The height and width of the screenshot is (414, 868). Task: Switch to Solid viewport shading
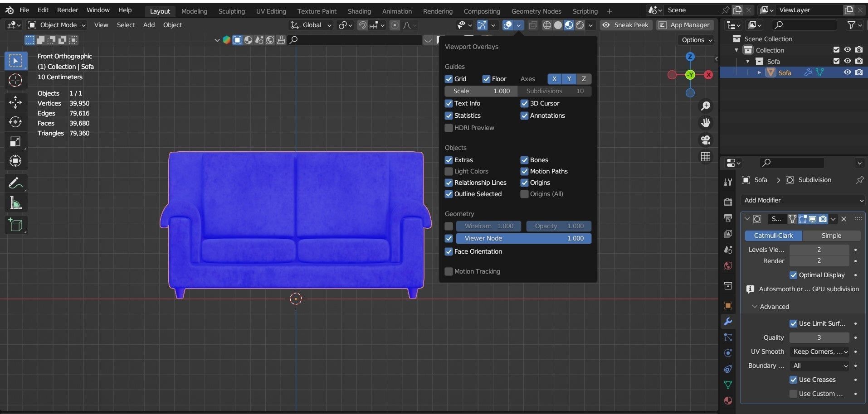point(558,25)
